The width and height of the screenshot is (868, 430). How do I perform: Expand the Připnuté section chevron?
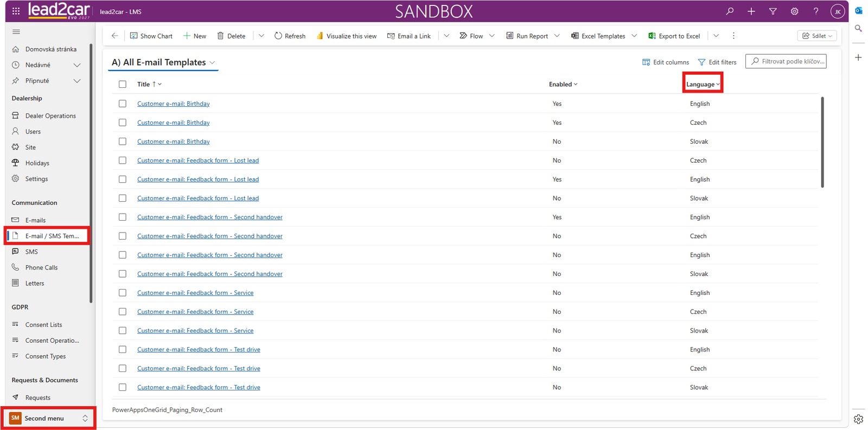[x=77, y=81]
